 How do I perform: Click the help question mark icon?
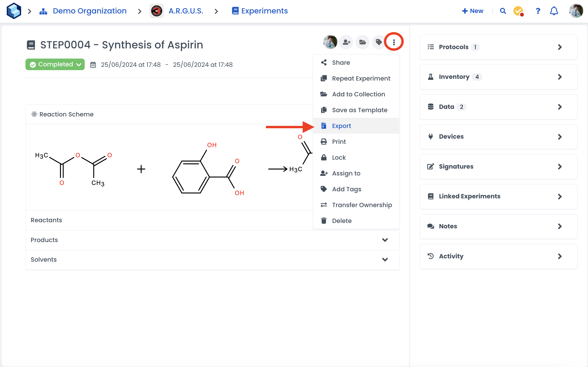[538, 11]
